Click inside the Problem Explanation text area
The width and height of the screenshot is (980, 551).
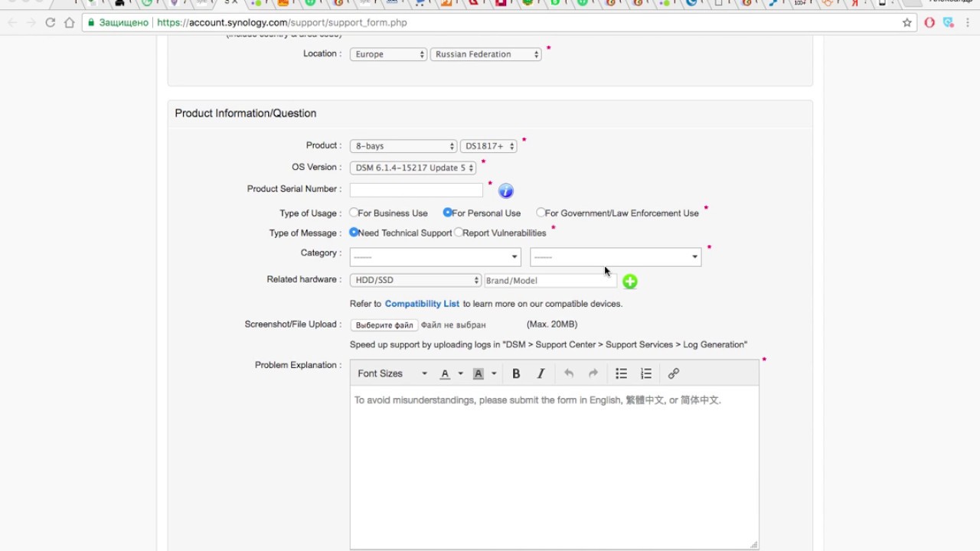pyautogui.click(x=554, y=467)
